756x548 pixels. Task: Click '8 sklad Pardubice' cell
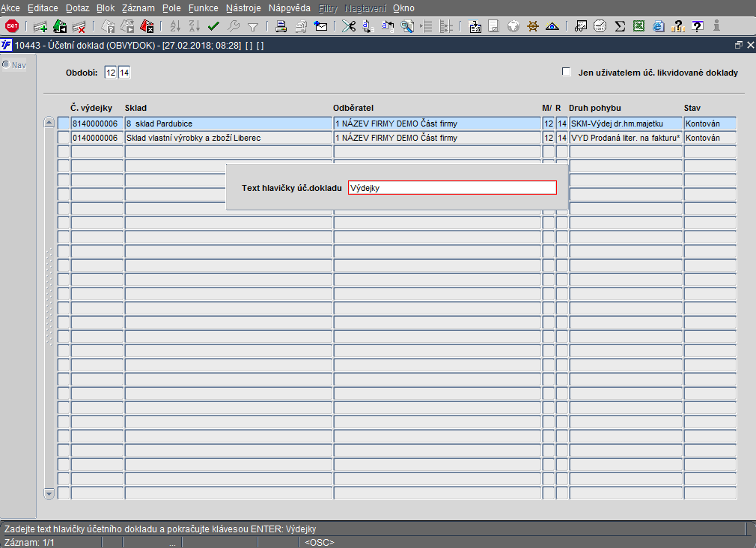pyautogui.click(x=228, y=124)
